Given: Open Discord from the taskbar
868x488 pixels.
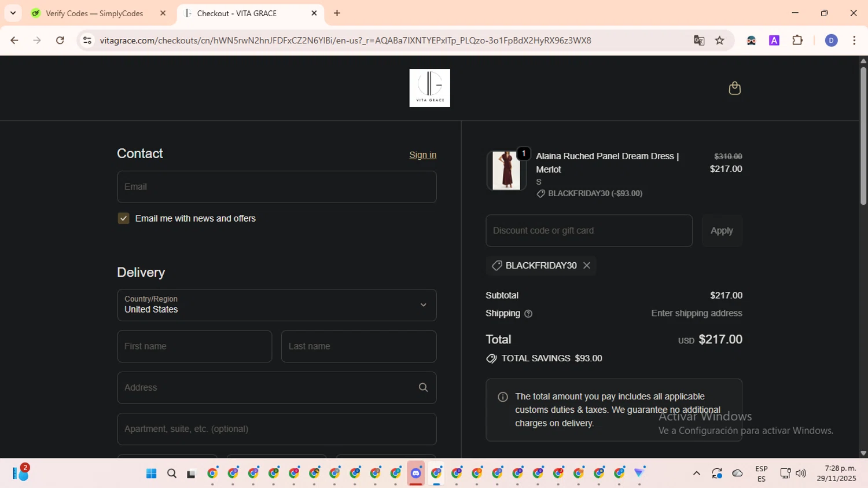Looking at the screenshot, I should click(x=416, y=473).
